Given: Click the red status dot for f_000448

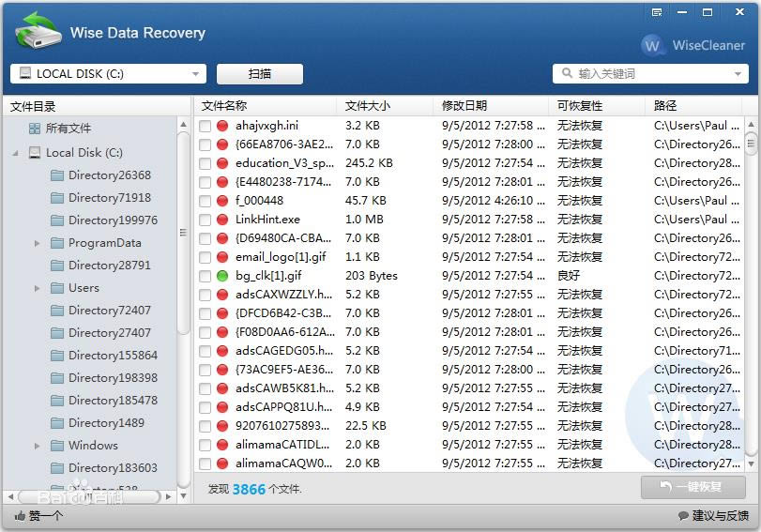Looking at the screenshot, I should [x=222, y=201].
